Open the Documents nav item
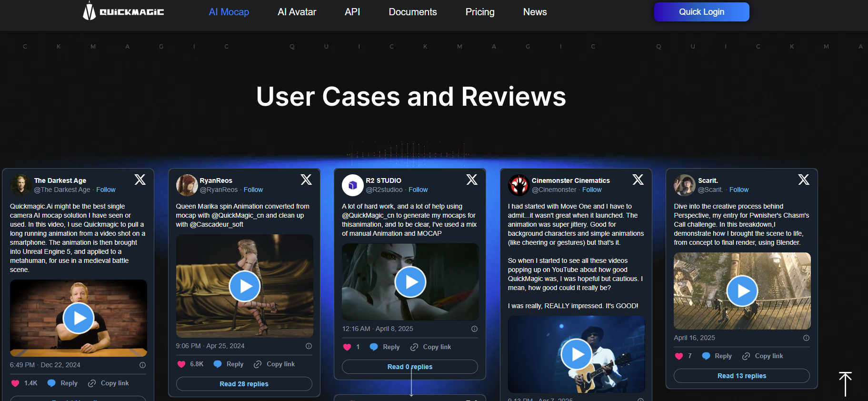Viewport: 868px width, 401px height. (x=413, y=12)
